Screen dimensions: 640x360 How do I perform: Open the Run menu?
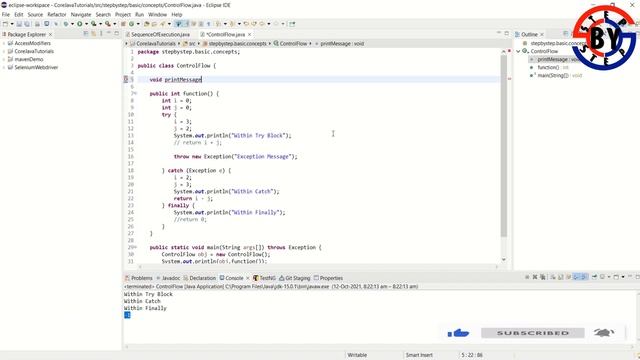pyautogui.click(x=140, y=15)
